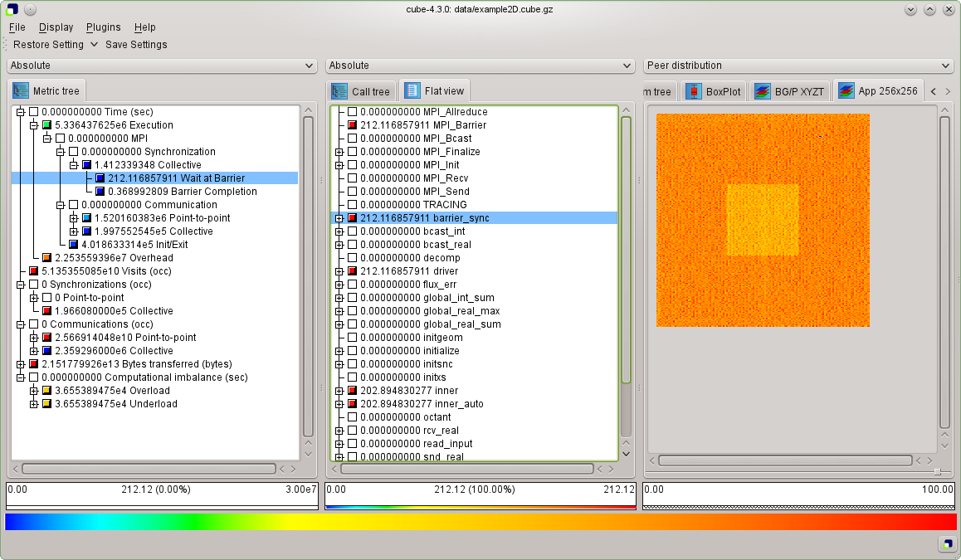Click the 212.12 (100.00%) value bar
961x560 pixels.
(480, 495)
